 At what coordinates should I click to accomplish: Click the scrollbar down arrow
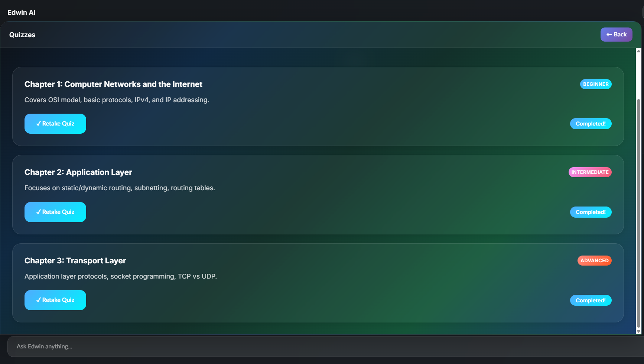[638, 332]
